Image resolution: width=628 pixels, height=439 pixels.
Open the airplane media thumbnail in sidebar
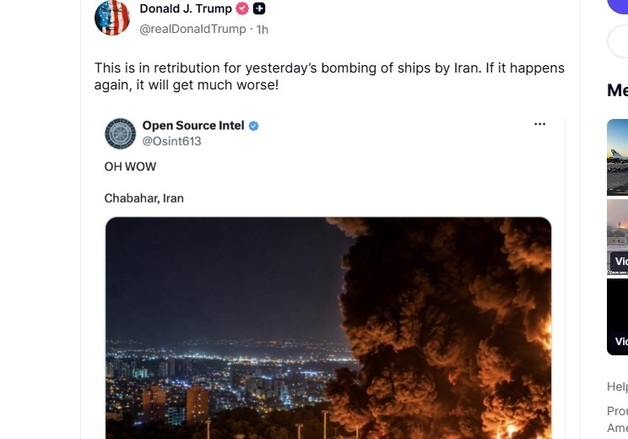(x=617, y=157)
